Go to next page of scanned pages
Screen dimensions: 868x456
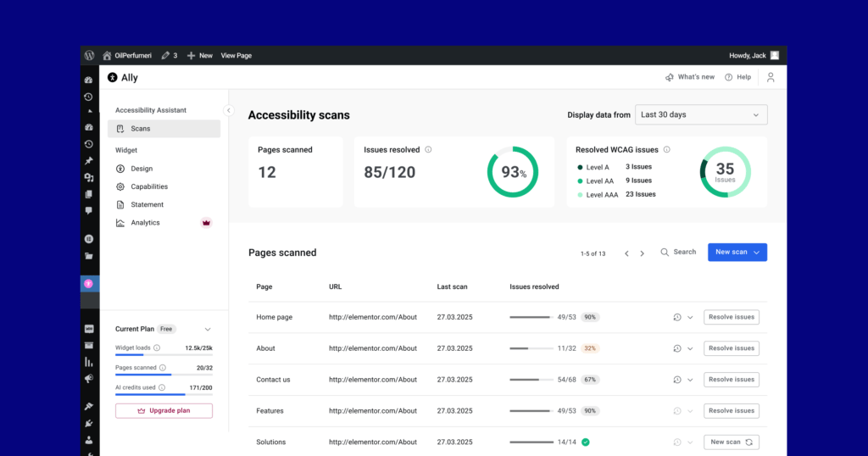tap(642, 253)
